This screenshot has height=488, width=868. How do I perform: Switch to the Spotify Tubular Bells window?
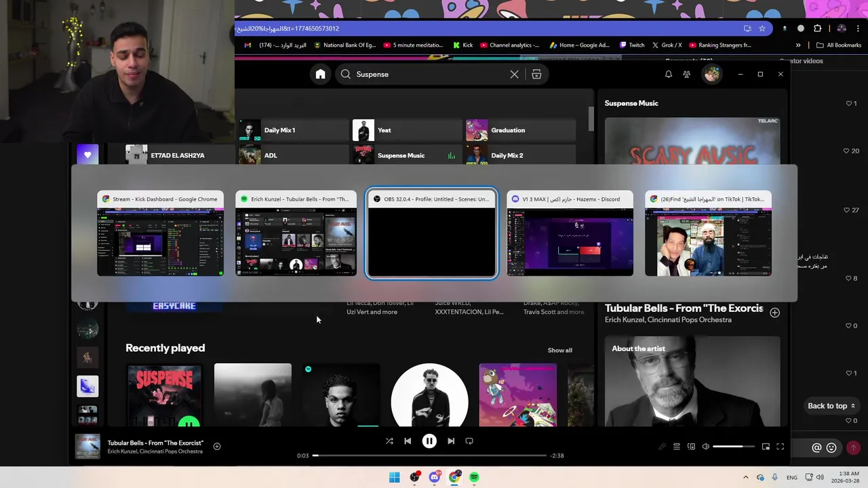[296, 233]
